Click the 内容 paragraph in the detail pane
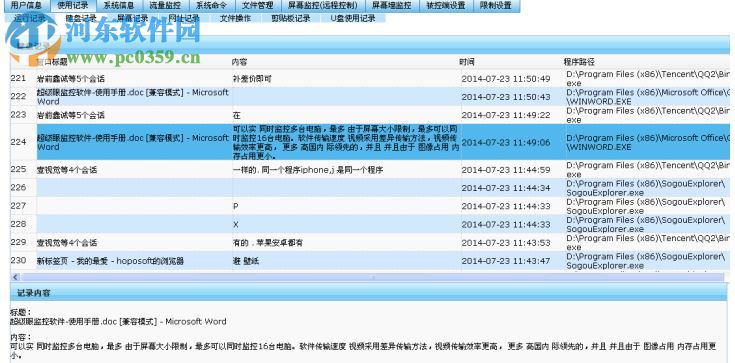Image resolution: width=735 pixels, height=363 pixels. click(x=363, y=351)
